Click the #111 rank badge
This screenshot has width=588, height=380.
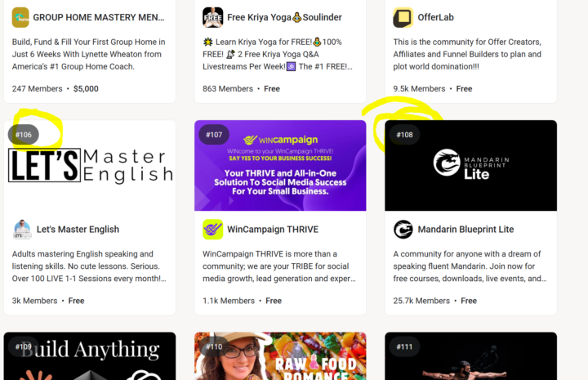tap(404, 346)
